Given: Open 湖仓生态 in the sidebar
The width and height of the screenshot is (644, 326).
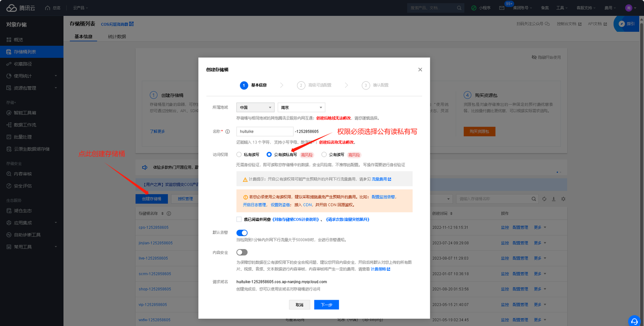Looking at the screenshot, I should click(x=32, y=211).
